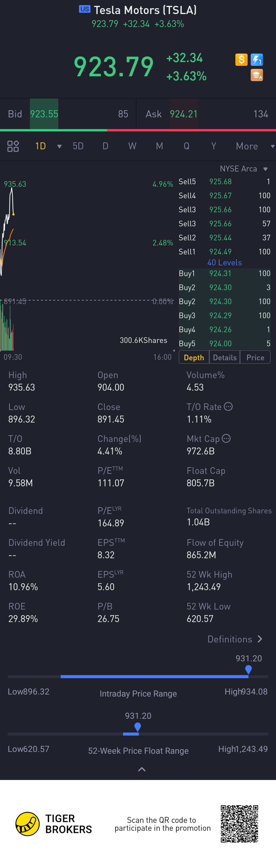Select the Buy5 924.00 order row
276x868 pixels.
point(224,344)
